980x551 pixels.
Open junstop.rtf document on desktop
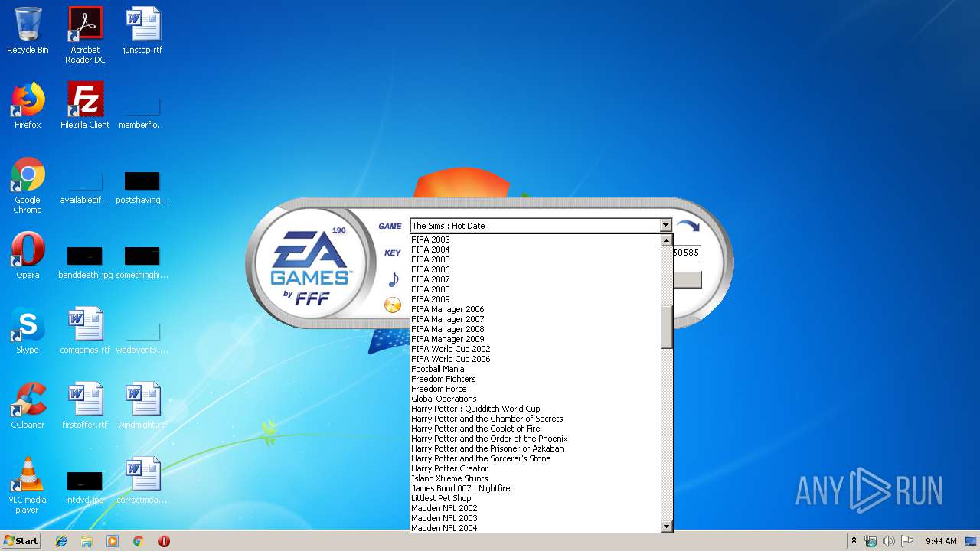tap(142, 31)
